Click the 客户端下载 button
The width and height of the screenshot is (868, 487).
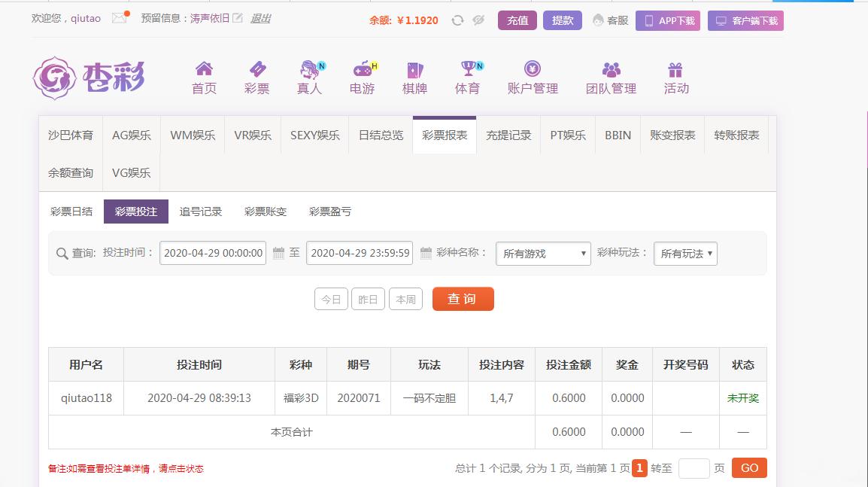pos(745,20)
